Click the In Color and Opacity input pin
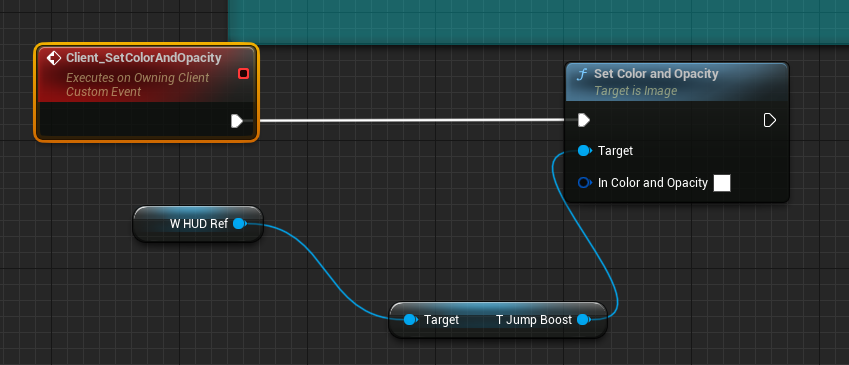Screen dimensions: 849x365 pyautogui.click(x=584, y=183)
